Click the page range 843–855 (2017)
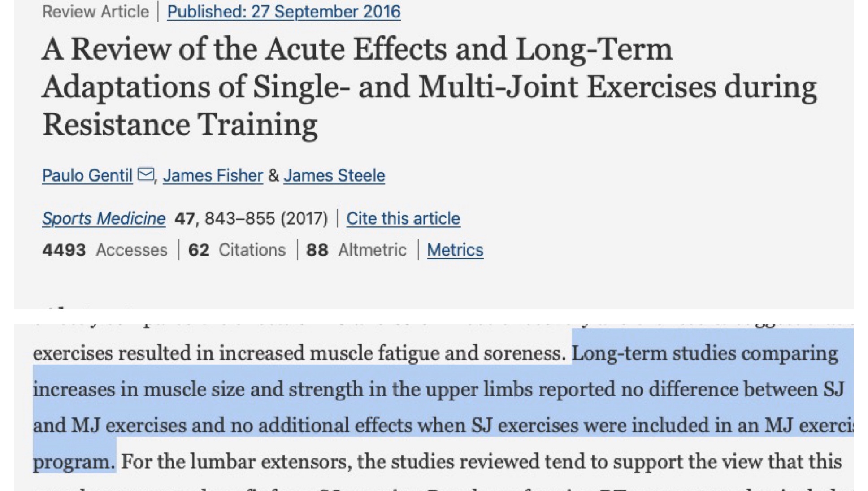The width and height of the screenshot is (868, 491). (266, 218)
